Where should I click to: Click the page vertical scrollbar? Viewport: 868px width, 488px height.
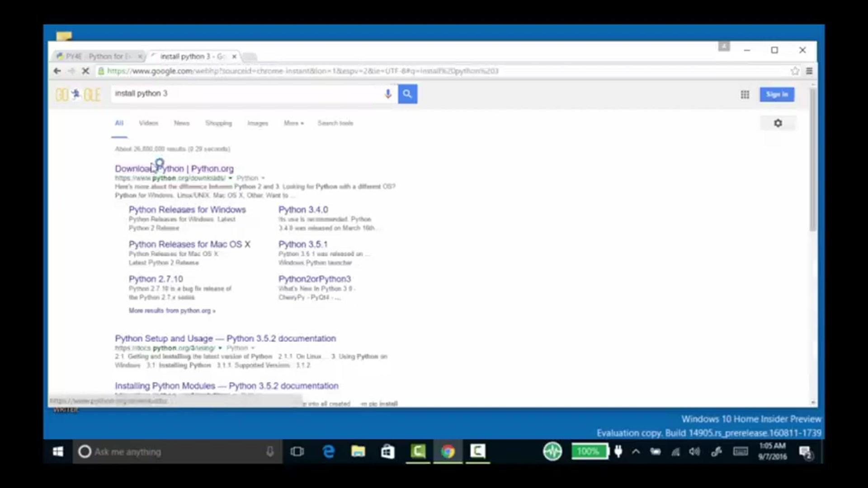click(812, 159)
